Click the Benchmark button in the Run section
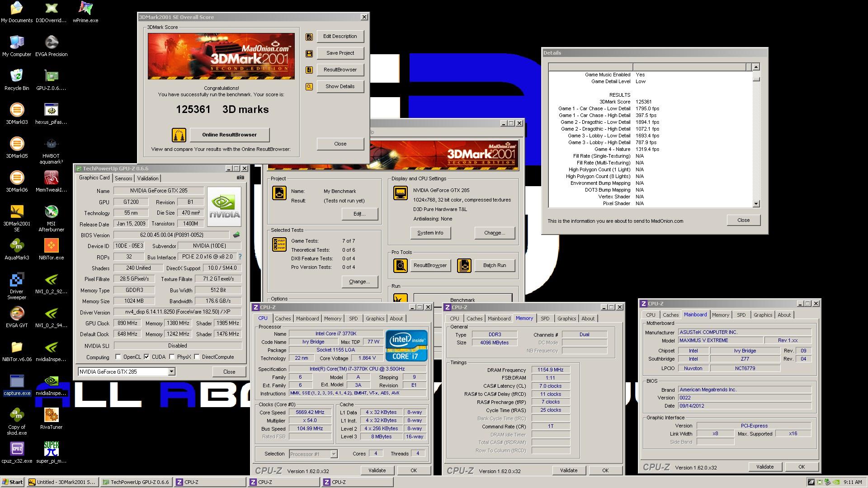The image size is (868, 488). tap(462, 299)
